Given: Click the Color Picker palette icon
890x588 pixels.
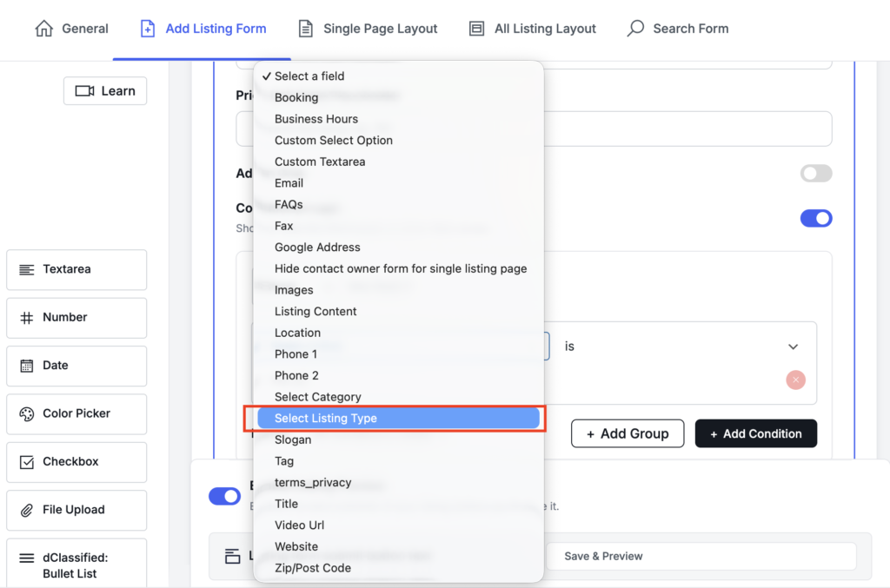Looking at the screenshot, I should 27,414.
